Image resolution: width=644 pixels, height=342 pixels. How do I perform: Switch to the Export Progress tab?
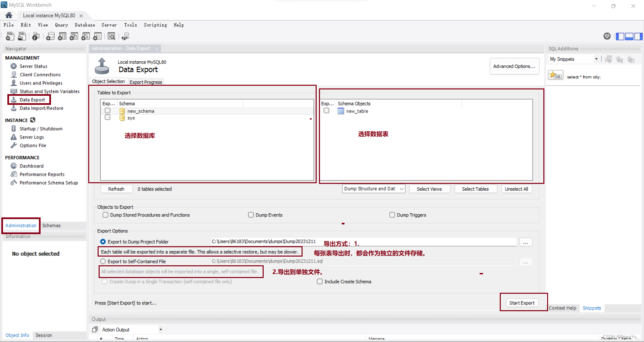[146, 82]
